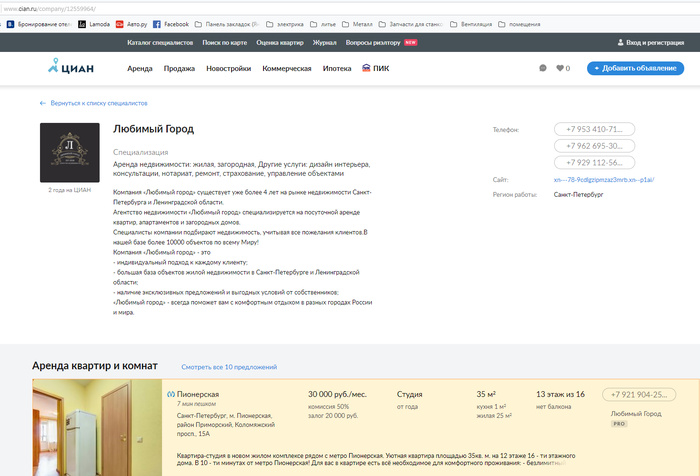Go to the Новостройки menu section
Viewport: 700px width, 476px height.
(x=229, y=68)
